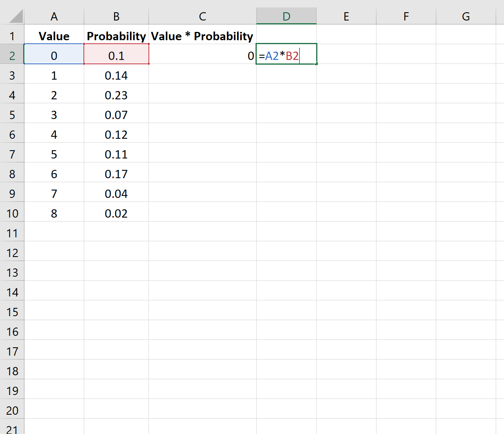Select row 2 header
The height and width of the screenshot is (434, 504).
[12, 56]
